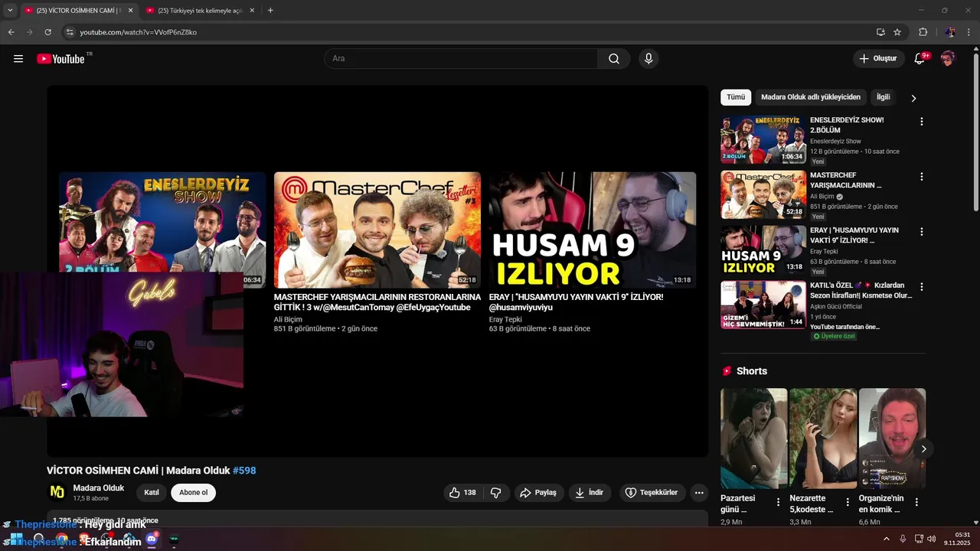This screenshot has height=551, width=980.
Task: Click the #598 hashtag link
Action: coord(244,471)
